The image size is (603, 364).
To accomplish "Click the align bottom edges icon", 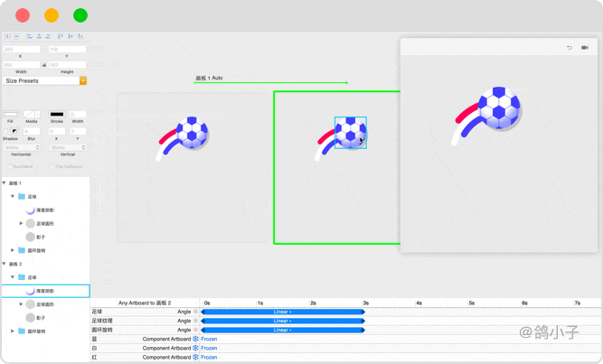I will click(80, 36).
